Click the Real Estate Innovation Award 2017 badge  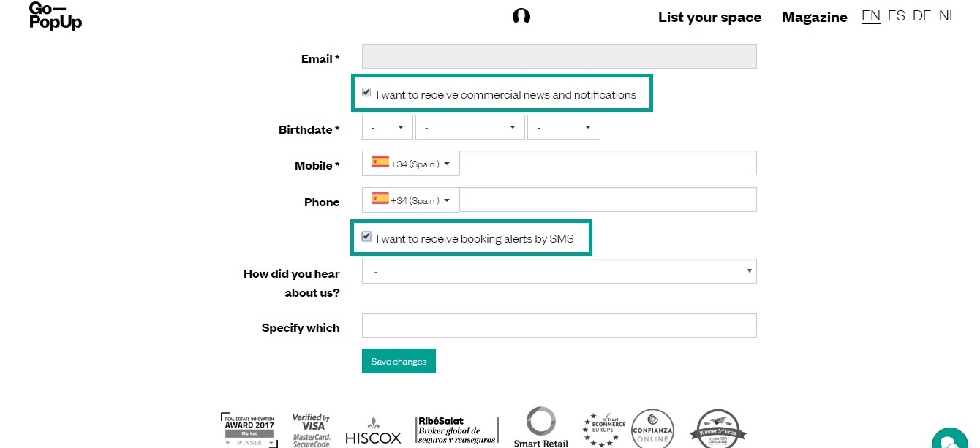[x=249, y=429]
